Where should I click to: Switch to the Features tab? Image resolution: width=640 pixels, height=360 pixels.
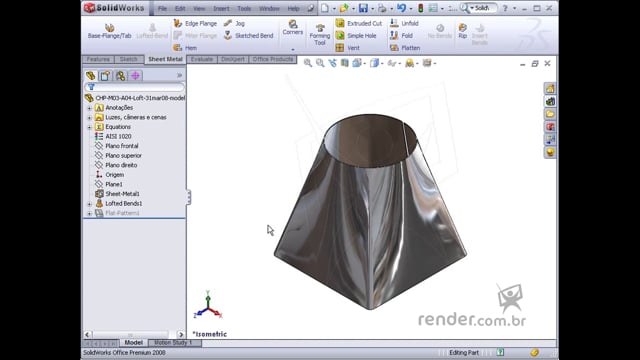tap(98, 60)
